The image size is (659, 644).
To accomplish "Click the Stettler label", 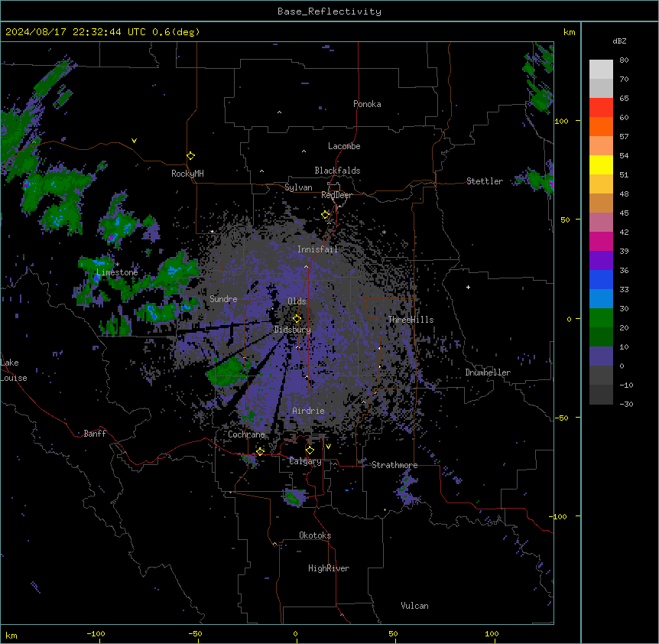I will point(485,181).
